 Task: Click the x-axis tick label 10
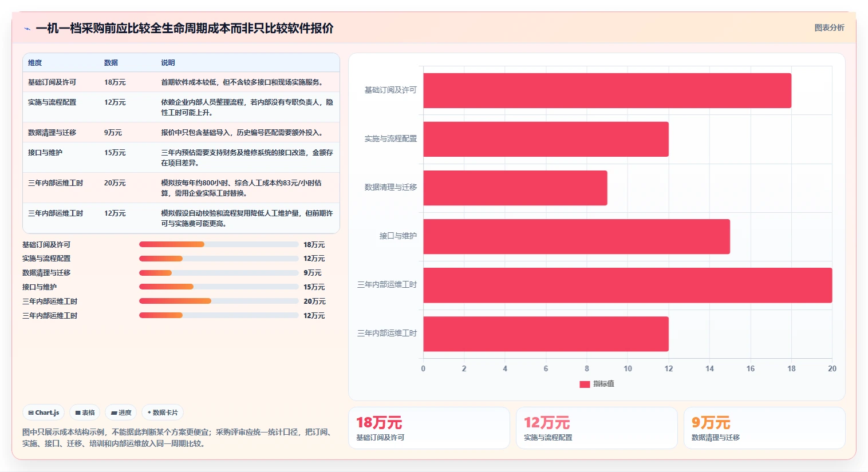pos(628,369)
